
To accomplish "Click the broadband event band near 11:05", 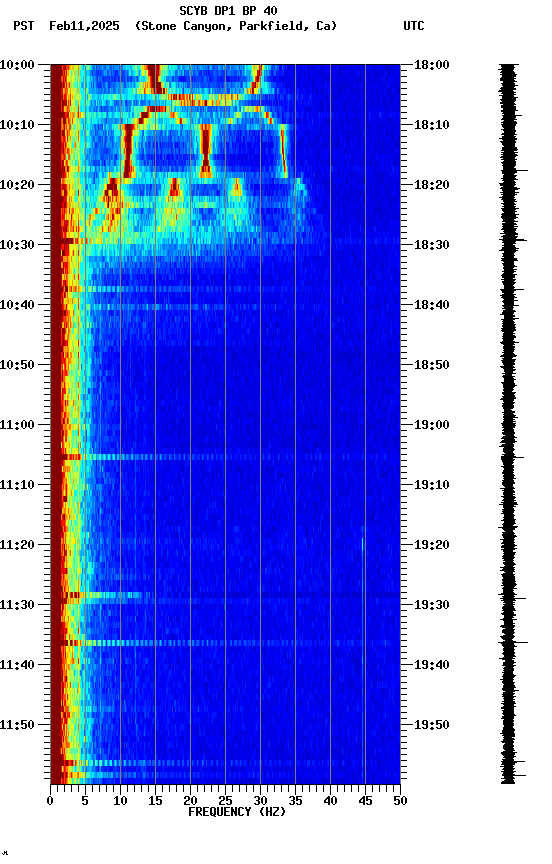I will point(225,457).
